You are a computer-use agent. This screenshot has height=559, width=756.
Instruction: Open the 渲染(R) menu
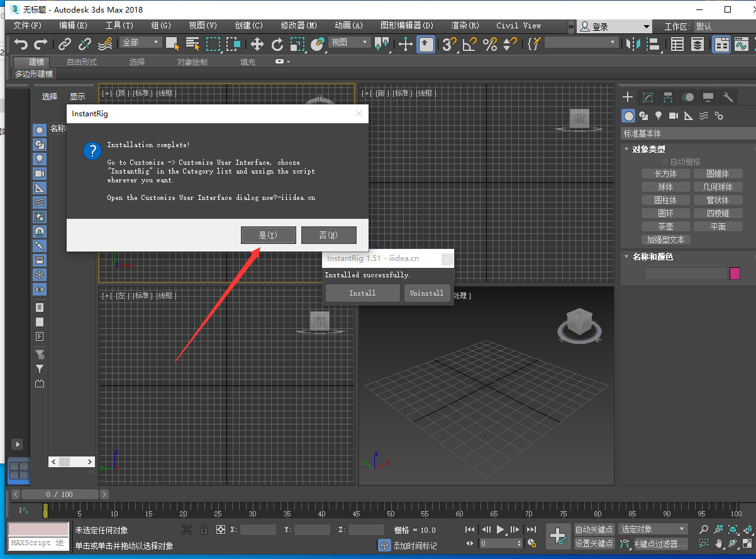point(465,26)
